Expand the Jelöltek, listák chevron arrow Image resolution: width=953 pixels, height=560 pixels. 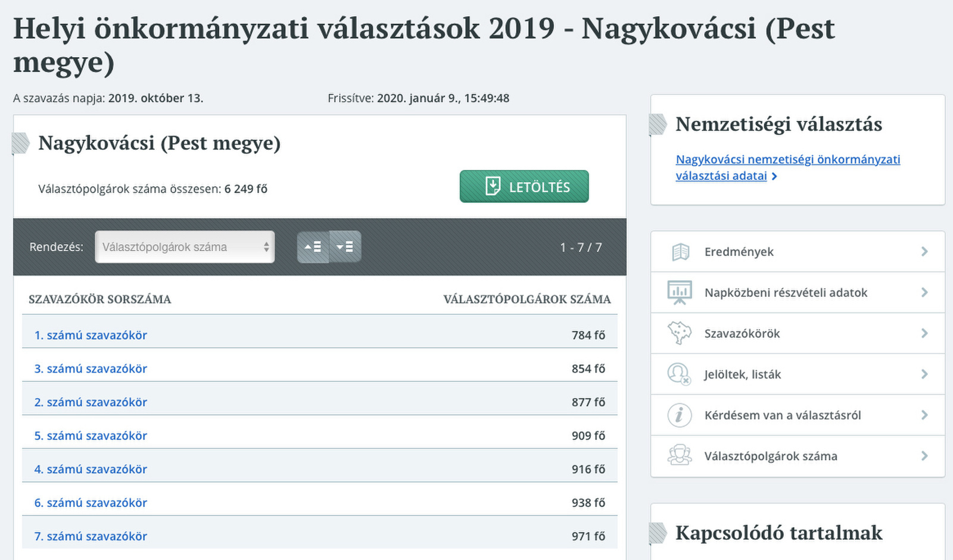coord(924,374)
